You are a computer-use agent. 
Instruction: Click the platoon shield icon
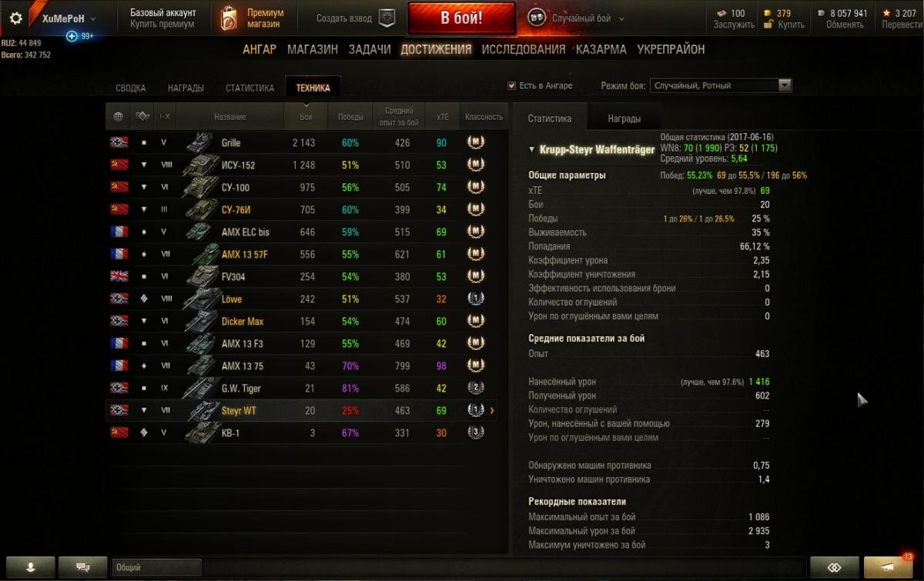(x=388, y=18)
